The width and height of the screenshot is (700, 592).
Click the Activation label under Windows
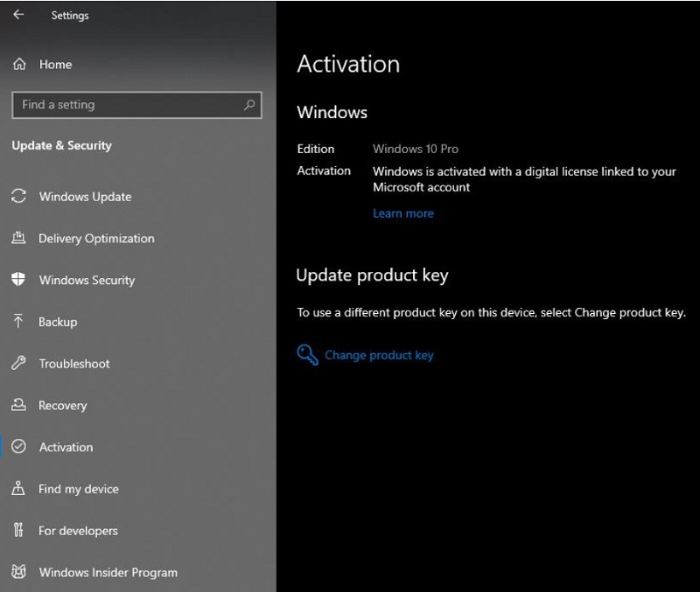coord(324,171)
